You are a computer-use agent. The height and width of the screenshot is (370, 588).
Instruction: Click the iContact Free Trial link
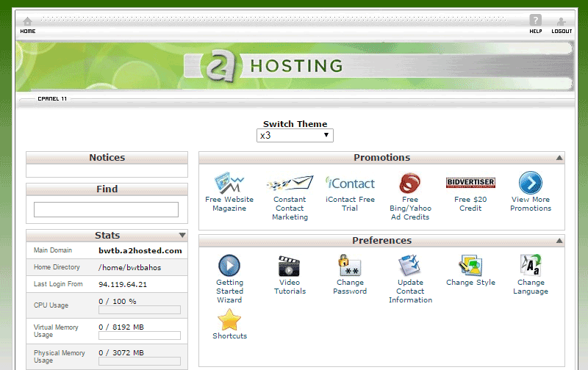350,204
